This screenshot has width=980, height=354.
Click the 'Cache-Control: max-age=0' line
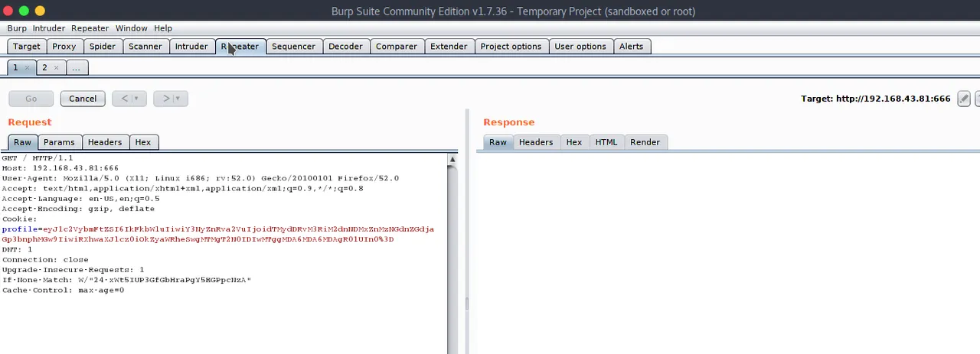click(63, 291)
